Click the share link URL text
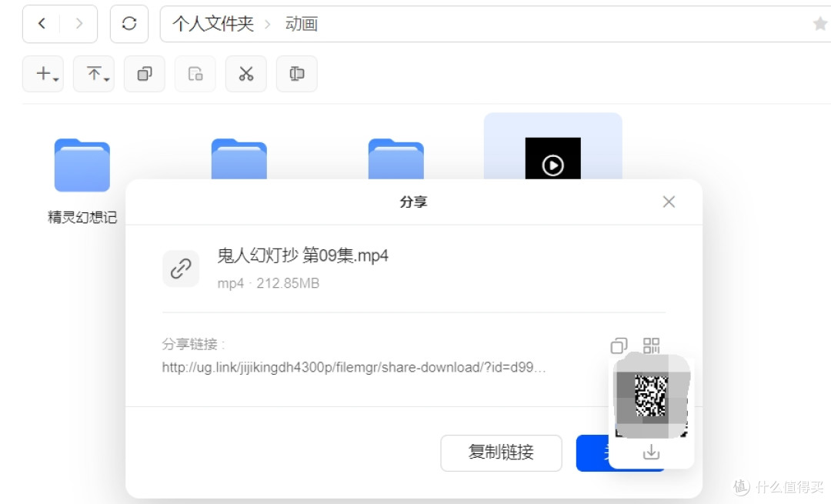Image resolution: width=831 pixels, height=504 pixels. click(x=353, y=367)
